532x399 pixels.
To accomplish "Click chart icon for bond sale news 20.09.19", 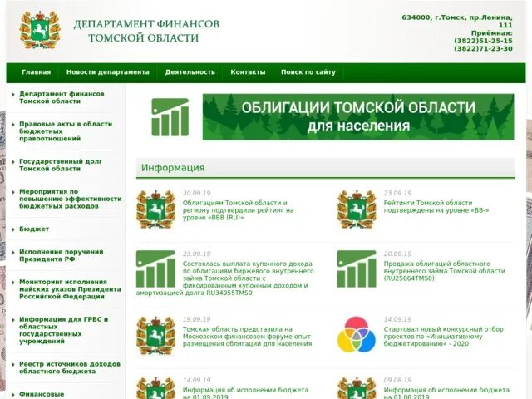I will (x=357, y=268).
